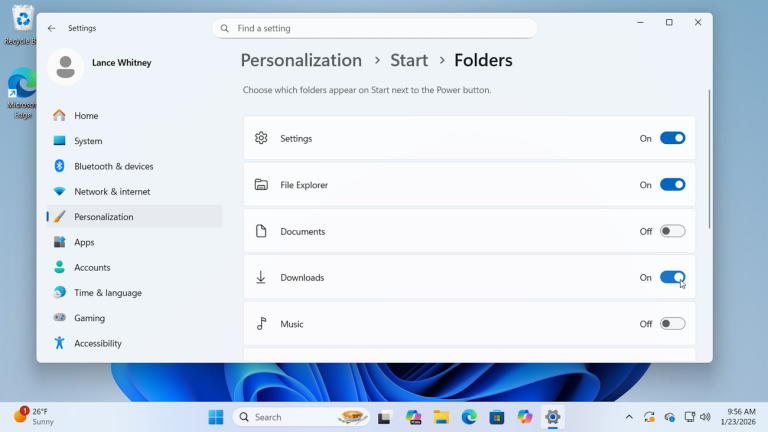
Task: Open Microsoft Store from the taskbar
Action: [497, 417]
